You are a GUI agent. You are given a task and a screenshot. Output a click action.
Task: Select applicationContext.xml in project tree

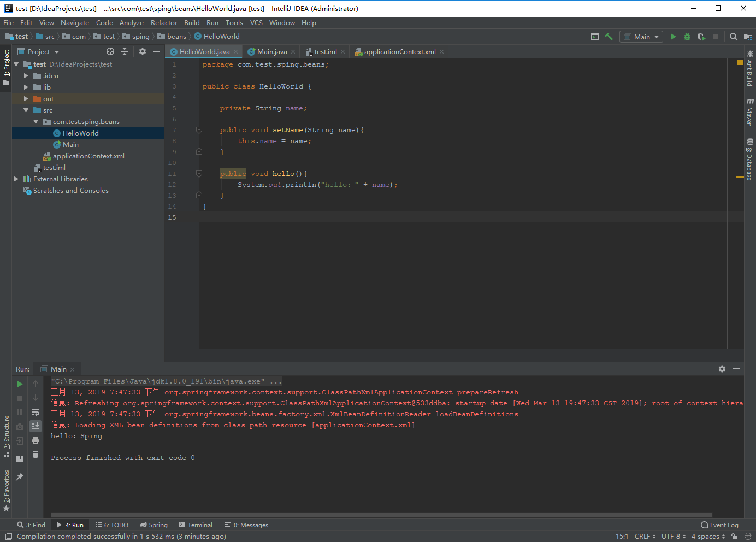pos(88,156)
